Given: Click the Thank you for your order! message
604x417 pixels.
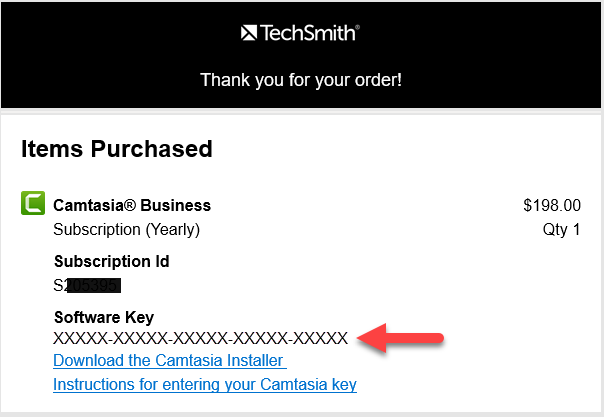Looking at the screenshot, I should (301, 79).
